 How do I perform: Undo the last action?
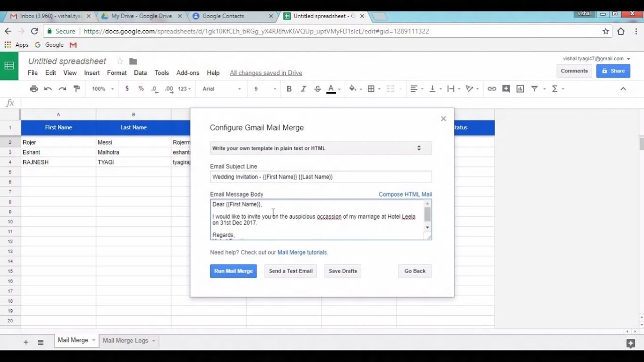[x=48, y=88]
